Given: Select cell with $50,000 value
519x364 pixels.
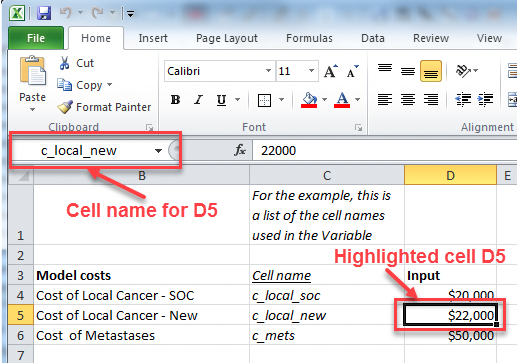Looking at the screenshot, I should (x=450, y=335).
